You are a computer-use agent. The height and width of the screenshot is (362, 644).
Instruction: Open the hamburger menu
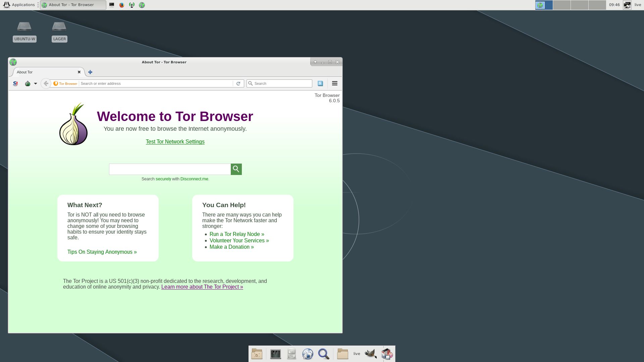tap(334, 83)
